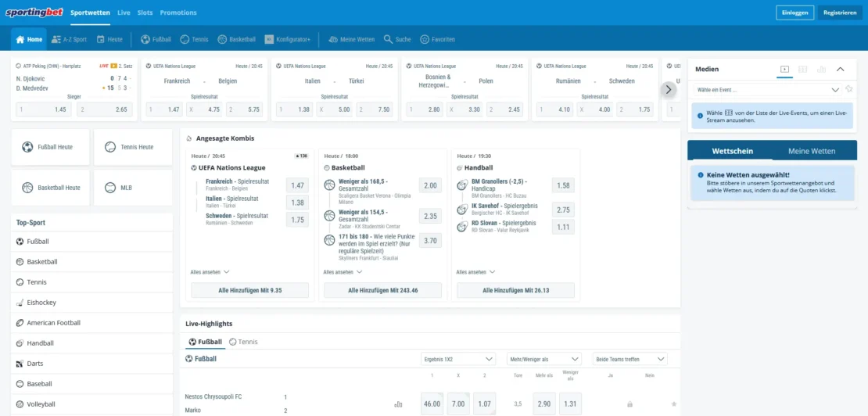This screenshot has height=416, width=868.
Task: Select Fußball in the navigation bar
Action: tap(156, 39)
